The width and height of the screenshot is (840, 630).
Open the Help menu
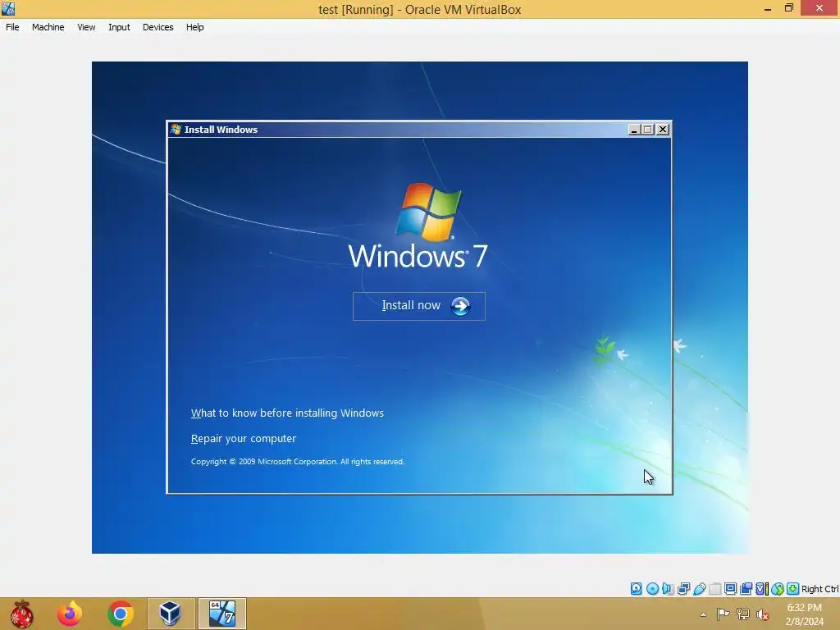195,27
